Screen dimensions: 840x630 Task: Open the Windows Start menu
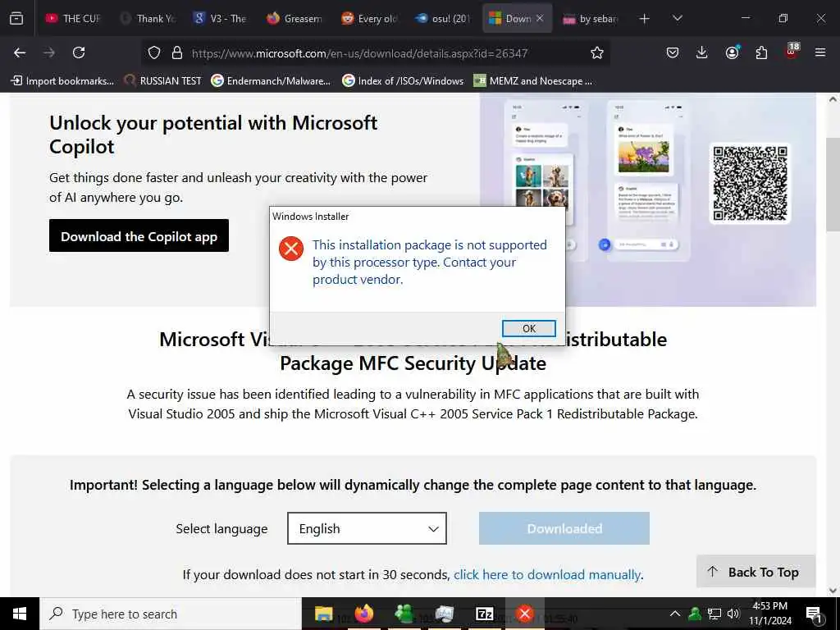(20, 614)
